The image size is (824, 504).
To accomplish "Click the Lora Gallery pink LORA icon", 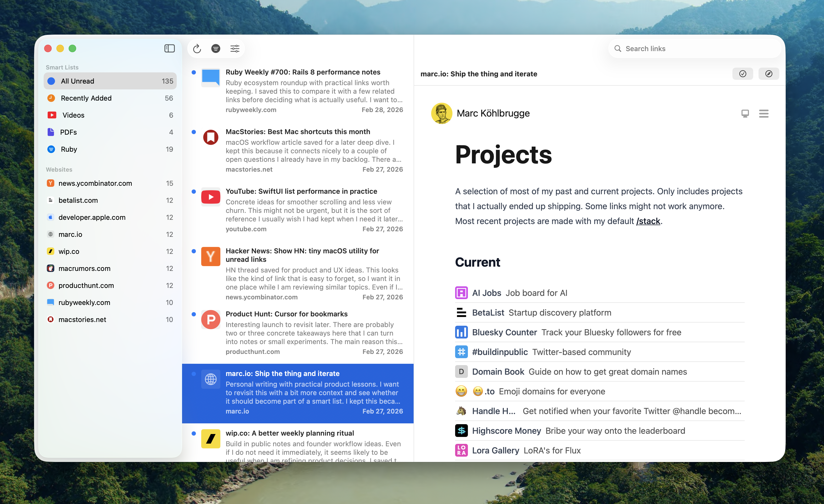I will click(x=461, y=451).
